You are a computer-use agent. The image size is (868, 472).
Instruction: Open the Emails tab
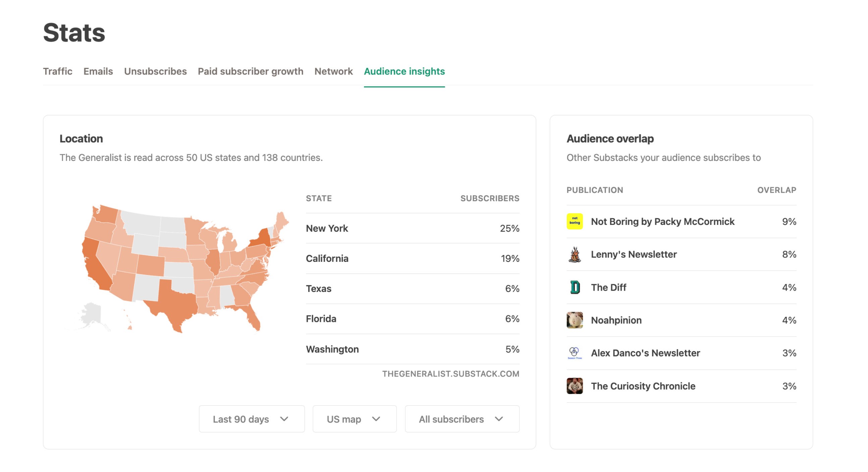click(98, 71)
